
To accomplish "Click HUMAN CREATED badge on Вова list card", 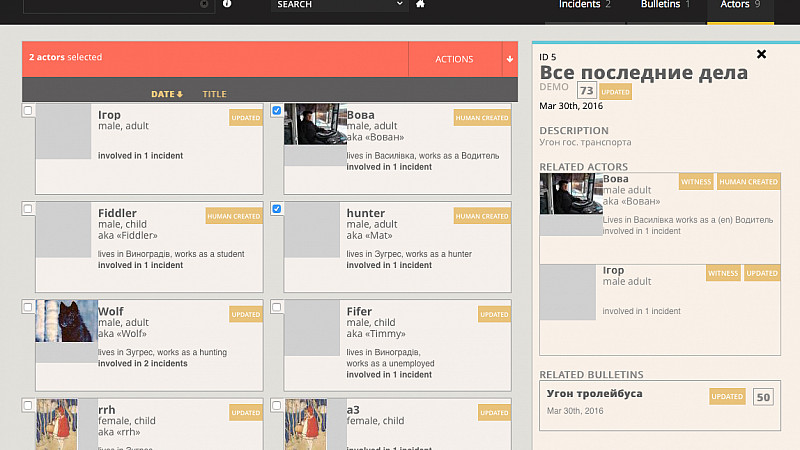I will 482,118.
